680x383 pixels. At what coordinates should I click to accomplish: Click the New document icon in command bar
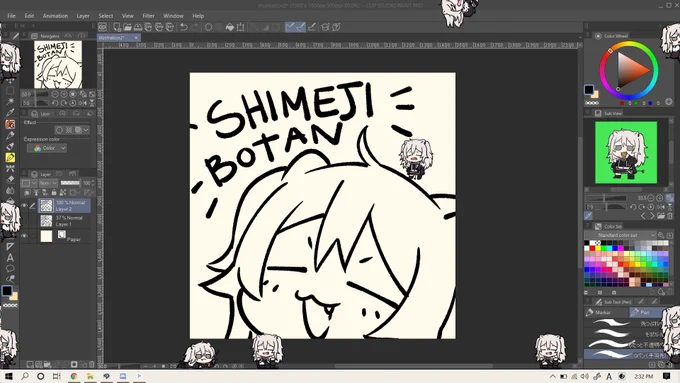coord(117,27)
